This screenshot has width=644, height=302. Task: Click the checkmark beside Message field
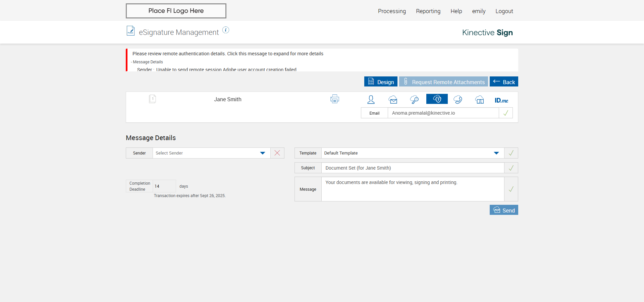coord(511,189)
